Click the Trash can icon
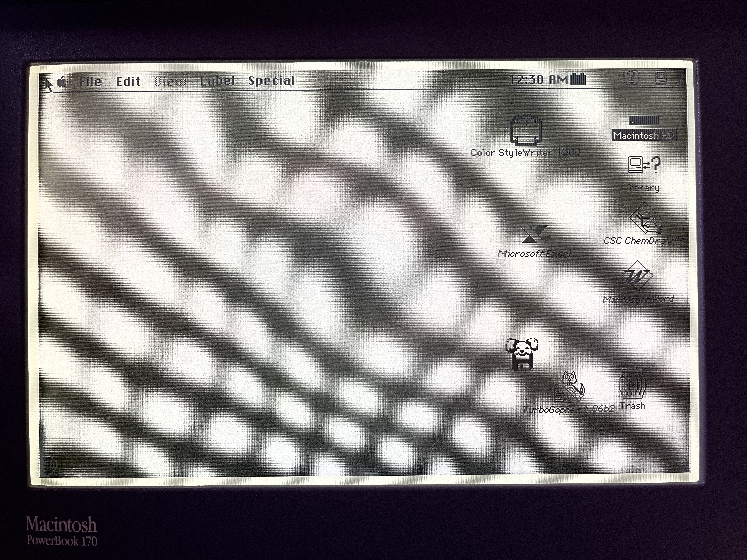Image resolution: width=747 pixels, height=560 pixels. click(632, 383)
